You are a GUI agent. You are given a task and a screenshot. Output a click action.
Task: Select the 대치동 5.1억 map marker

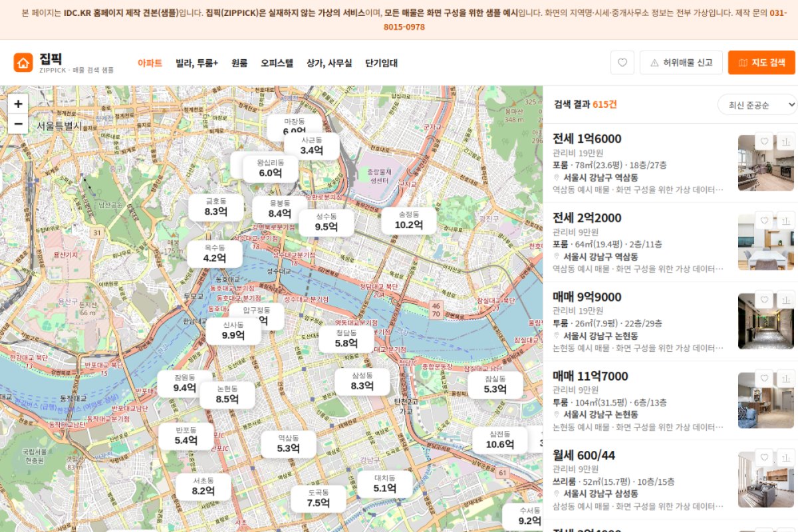point(385,483)
